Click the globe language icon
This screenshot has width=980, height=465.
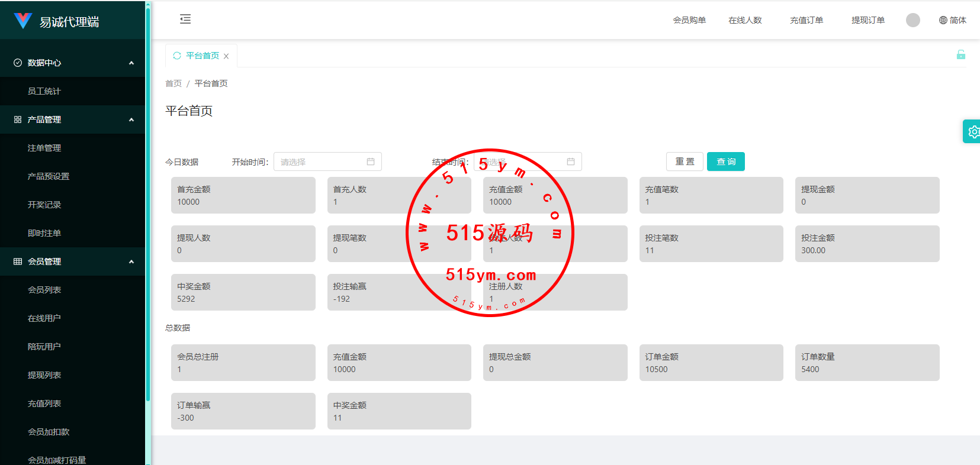click(943, 20)
